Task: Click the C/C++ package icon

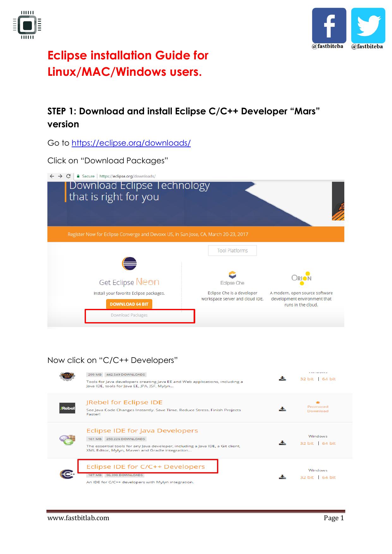Action: tap(67, 474)
